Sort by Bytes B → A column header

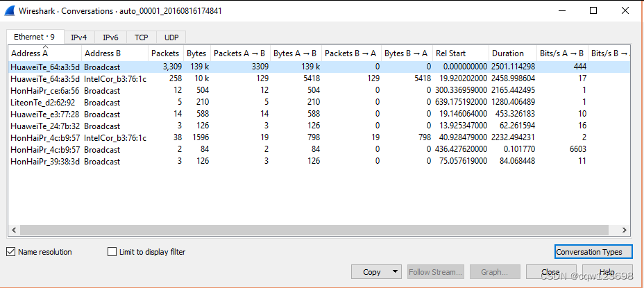(407, 53)
